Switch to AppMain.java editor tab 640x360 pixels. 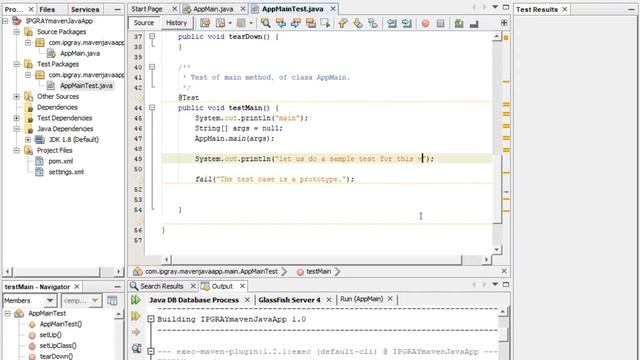pos(213,9)
